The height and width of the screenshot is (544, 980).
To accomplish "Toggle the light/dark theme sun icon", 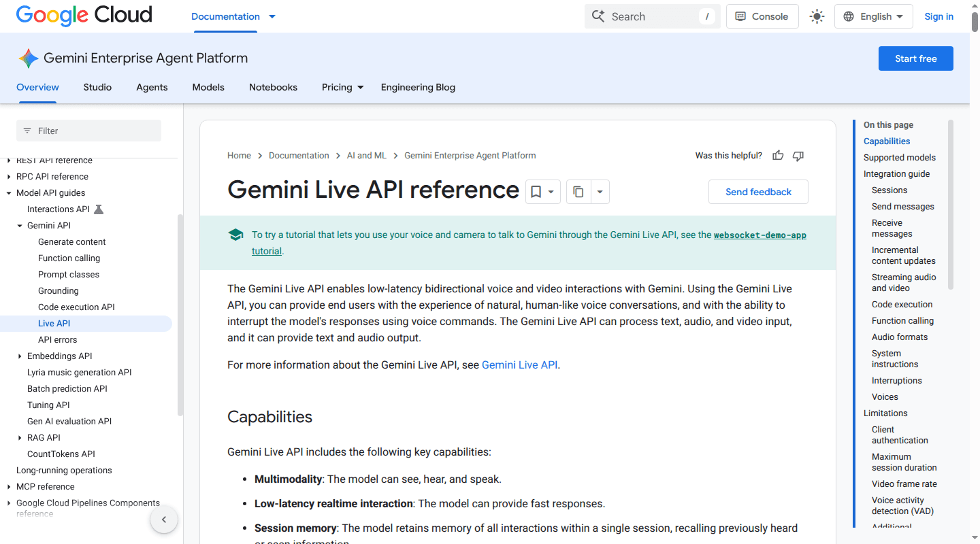I will 817,16.
